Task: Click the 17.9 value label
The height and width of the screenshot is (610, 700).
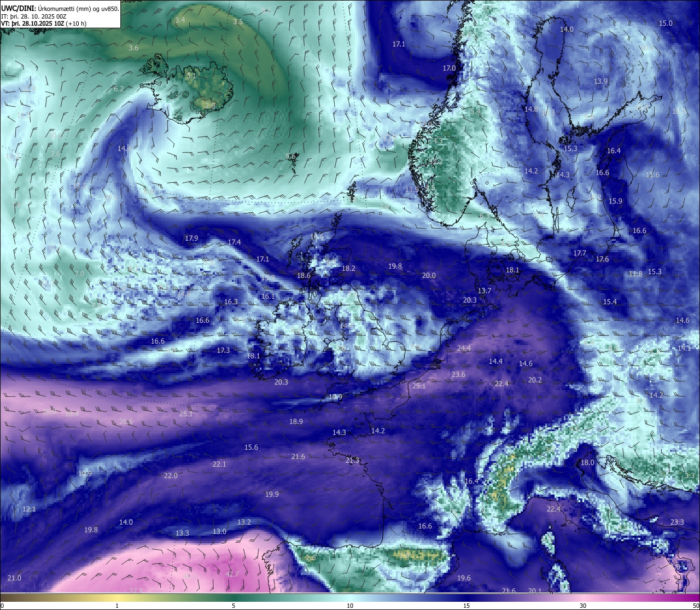Action: [191, 239]
